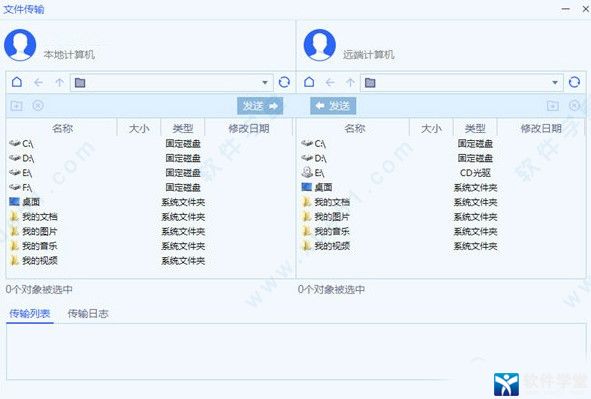Click the remote path address field
This screenshot has width=591, height=399.
462,83
